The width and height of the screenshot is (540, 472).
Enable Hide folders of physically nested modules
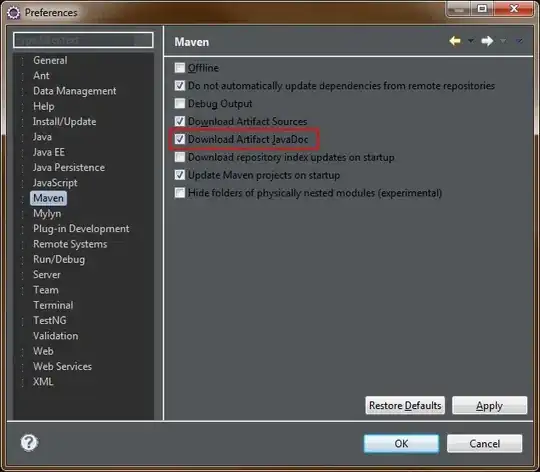pyautogui.click(x=179, y=192)
